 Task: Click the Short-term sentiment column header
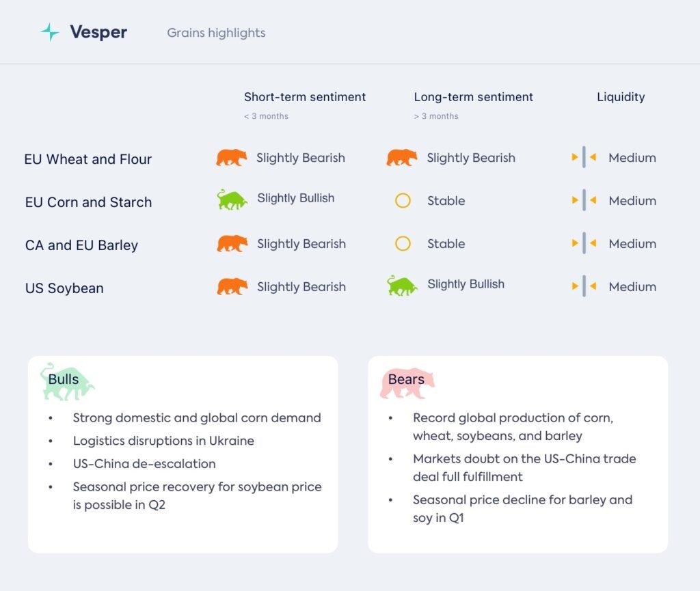tap(305, 97)
